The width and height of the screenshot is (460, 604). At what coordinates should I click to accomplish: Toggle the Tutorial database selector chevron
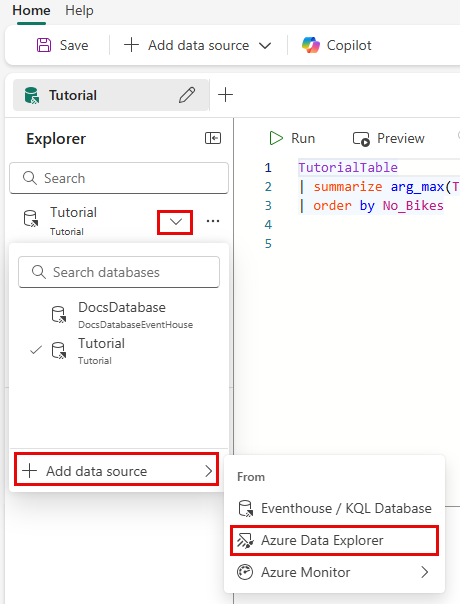pos(175,222)
